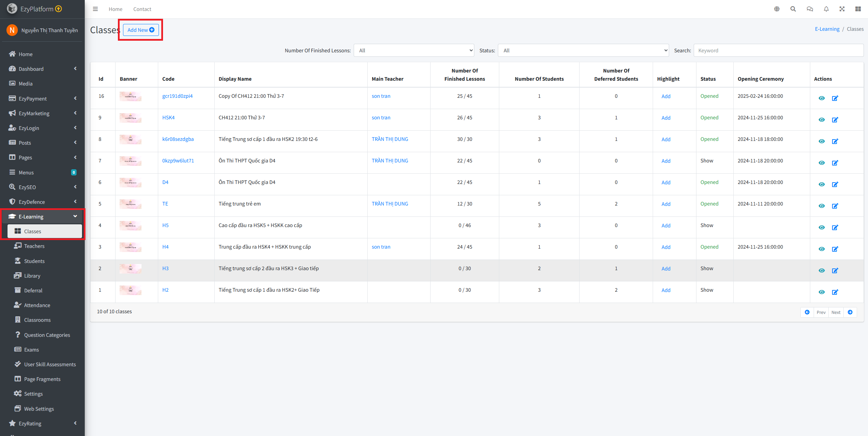The image size is (868, 436).
Task: Click the notifications bell icon
Action: pos(826,9)
